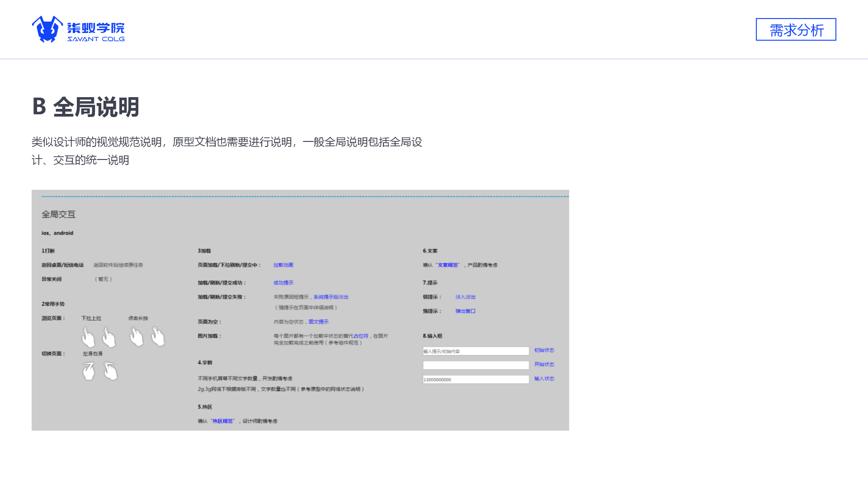This screenshot has height=488, width=868.
Task: Open the 成功提示 link
Action: [283, 283]
